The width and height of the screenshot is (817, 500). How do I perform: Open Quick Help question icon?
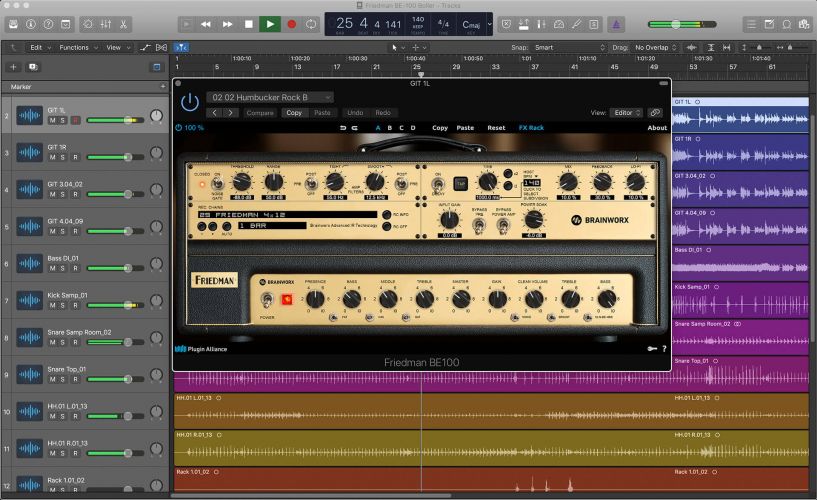[48, 24]
